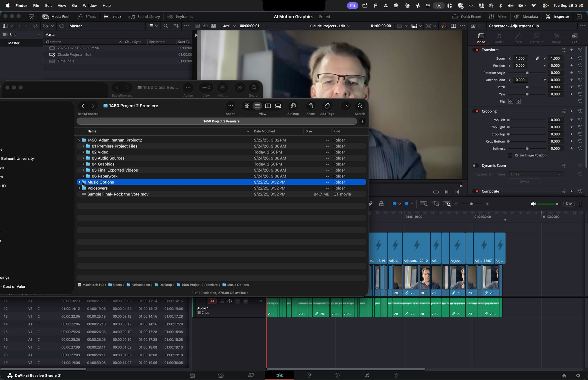The height and width of the screenshot is (380, 588).
Task: Switch to the Video inspector tab
Action: click(481, 38)
